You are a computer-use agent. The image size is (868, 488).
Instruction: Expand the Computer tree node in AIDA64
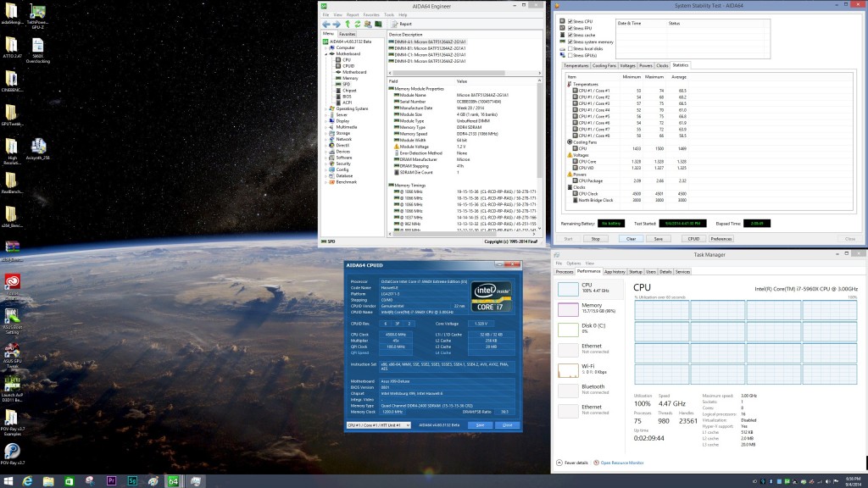(326, 47)
